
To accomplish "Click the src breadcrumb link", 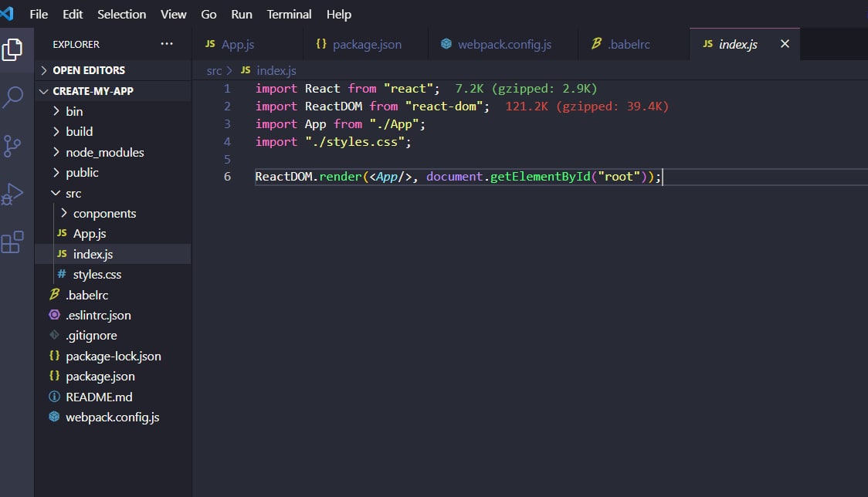I will (214, 70).
